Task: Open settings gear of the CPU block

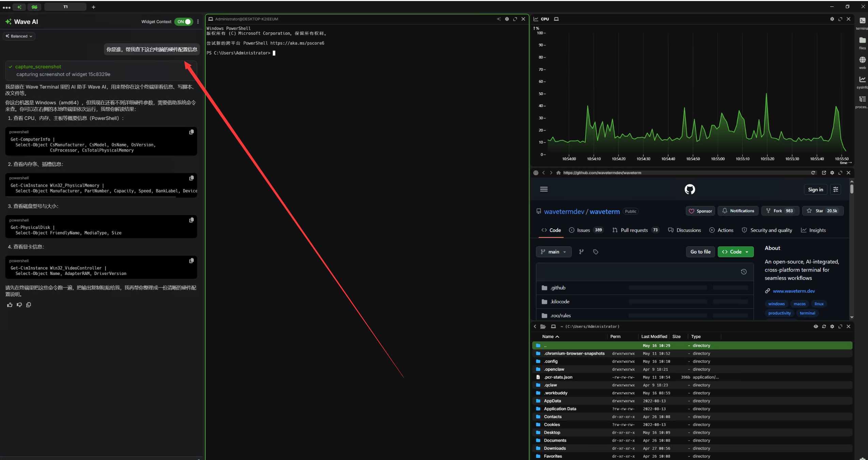Action: coord(832,19)
